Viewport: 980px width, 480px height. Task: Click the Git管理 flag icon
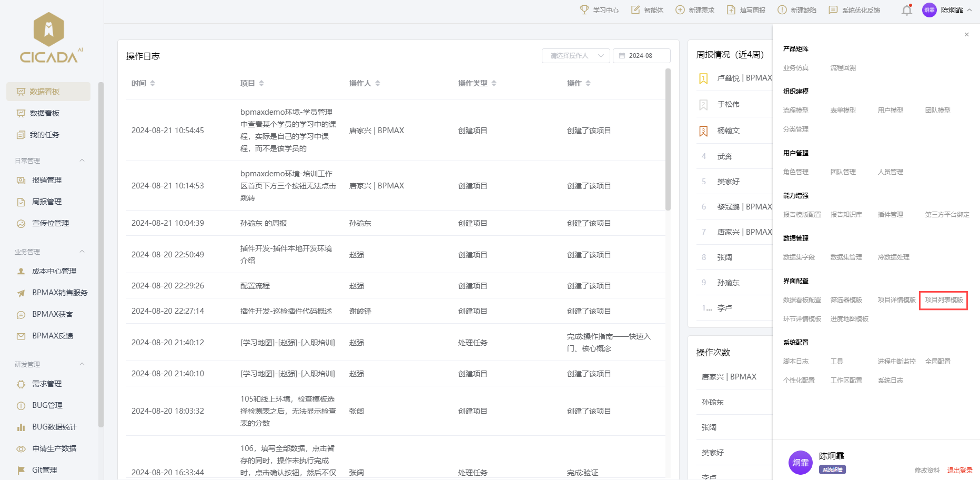click(21, 471)
